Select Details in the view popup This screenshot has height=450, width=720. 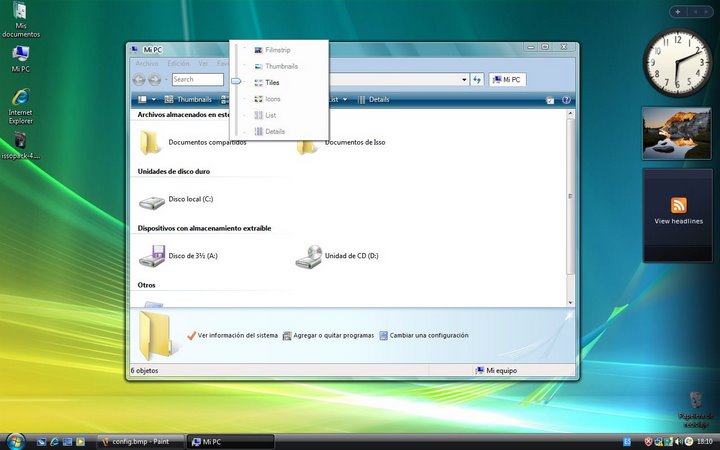(x=270, y=131)
